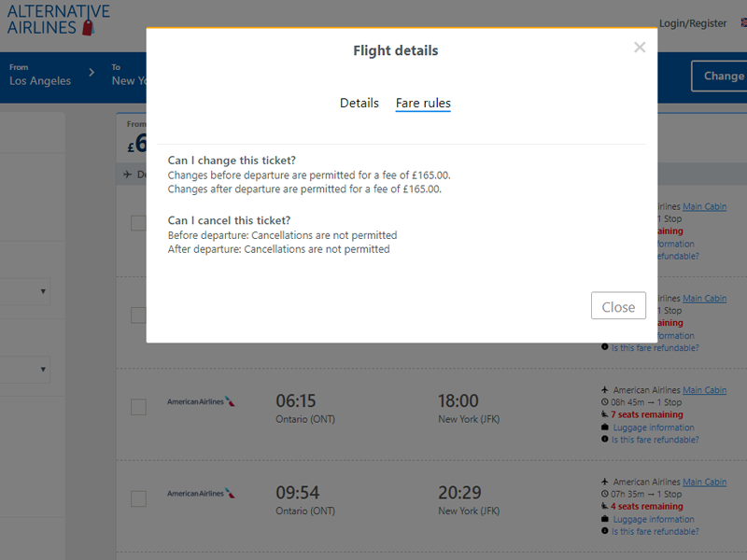Expand the upper sidebar filter dropdown arrow
Screen dimensions: 747x560
click(43, 291)
